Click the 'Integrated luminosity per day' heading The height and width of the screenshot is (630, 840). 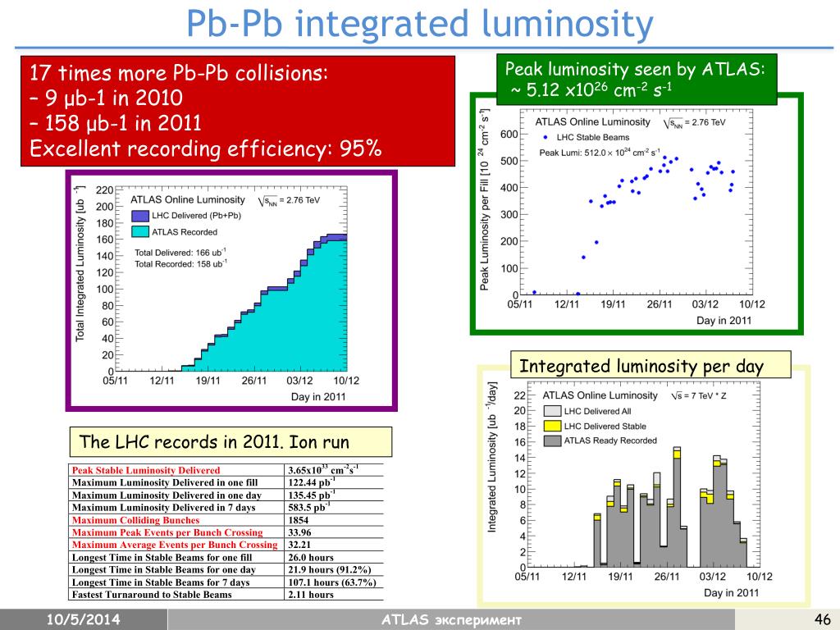pyautogui.click(x=641, y=366)
